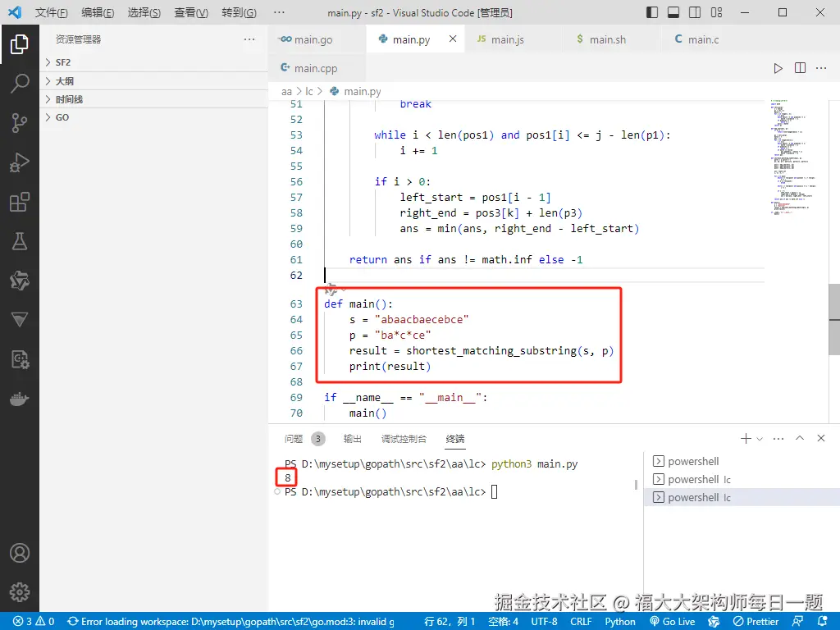Close the terminal panel

point(820,438)
